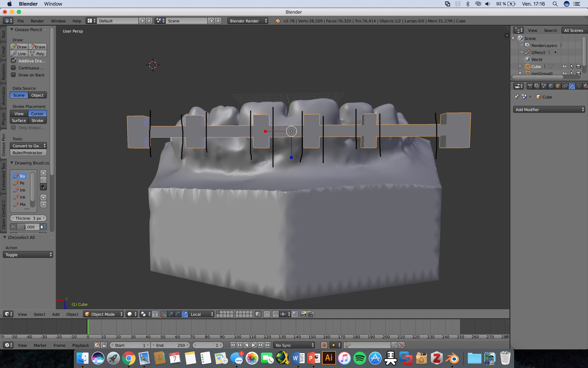
Task: Click the OpenGL render image camera icon
Action: (x=303, y=314)
